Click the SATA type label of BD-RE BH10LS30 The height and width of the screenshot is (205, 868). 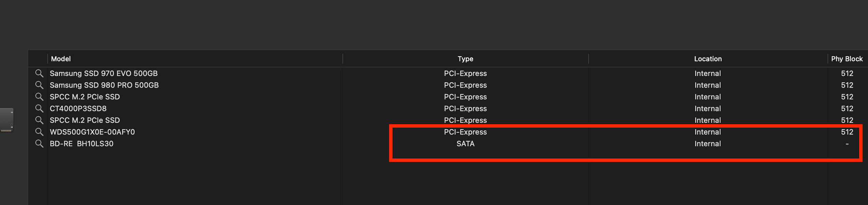point(465,144)
